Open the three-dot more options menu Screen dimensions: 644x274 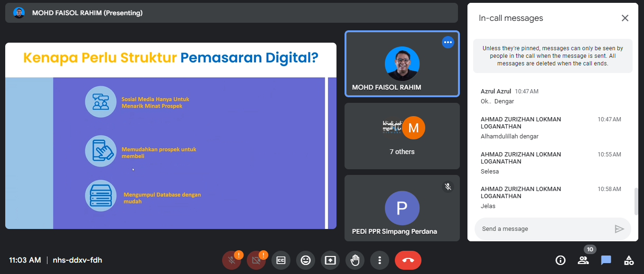[x=380, y=260]
